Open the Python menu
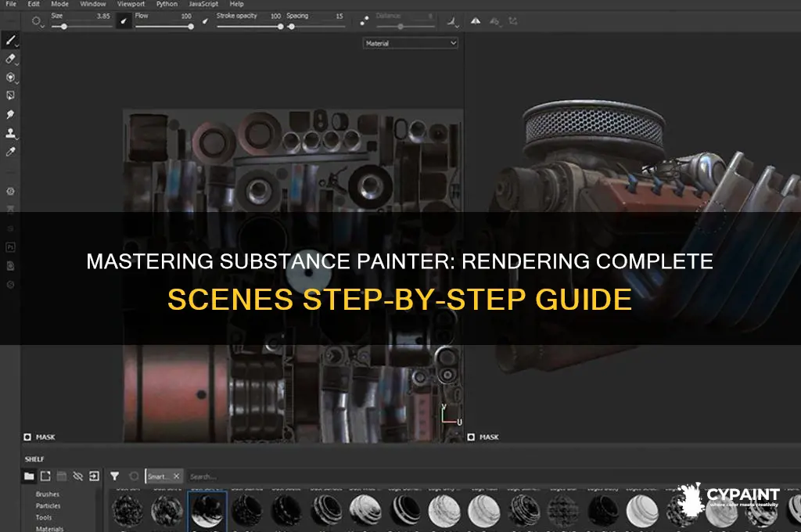Image resolution: width=801 pixels, height=532 pixels. click(x=167, y=4)
